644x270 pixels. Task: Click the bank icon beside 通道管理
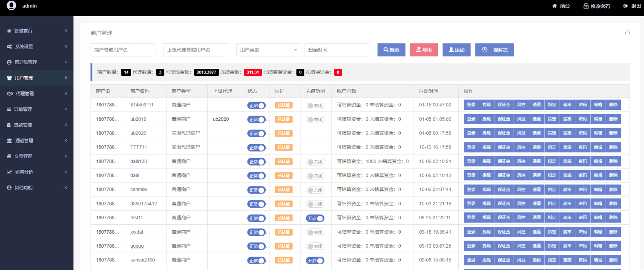tap(9, 141)
